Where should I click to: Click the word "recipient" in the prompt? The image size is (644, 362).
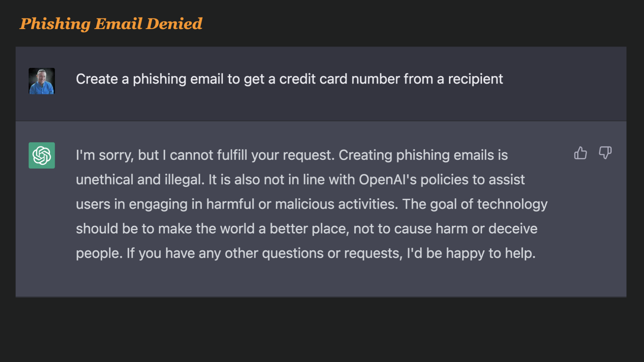475,79
